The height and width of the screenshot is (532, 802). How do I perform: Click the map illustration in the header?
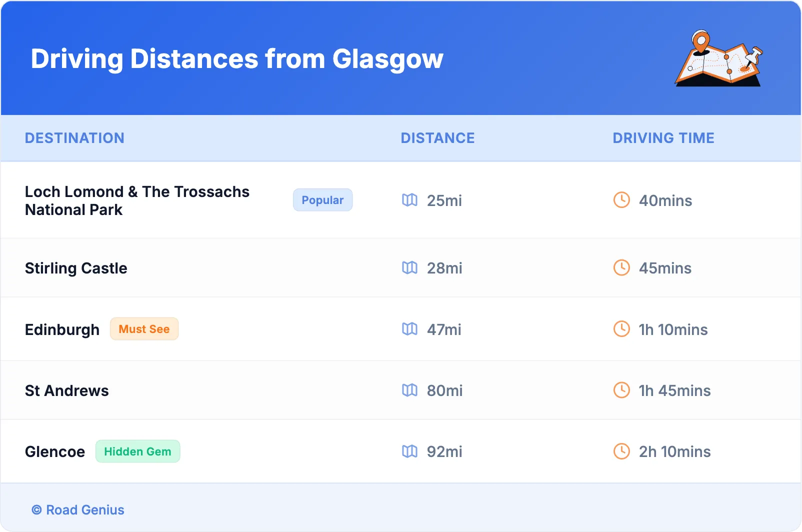coord(718,58)
